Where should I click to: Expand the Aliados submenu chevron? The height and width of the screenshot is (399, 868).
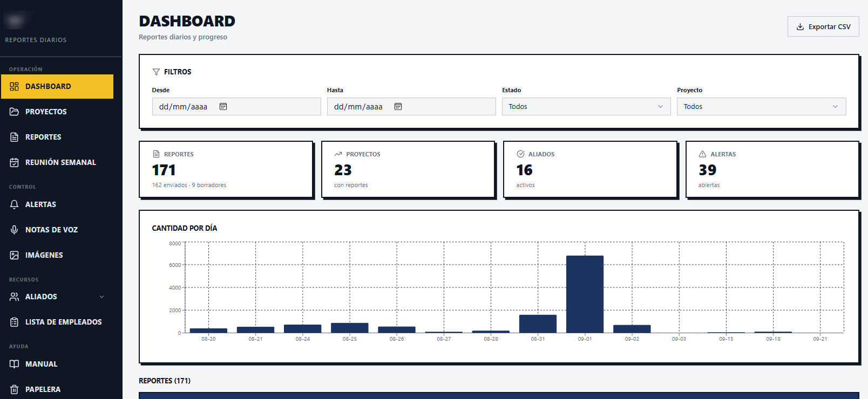point(101,297)
